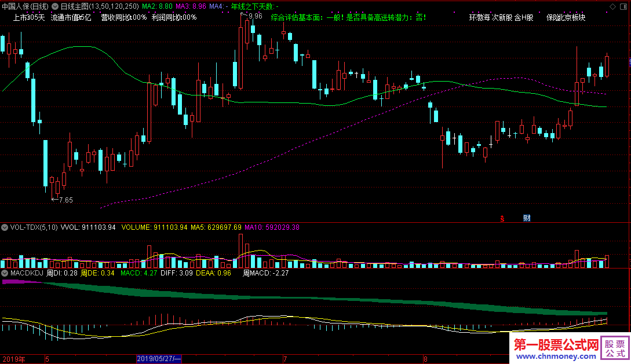Click the MA2: 8.80 value

[158, 6]
